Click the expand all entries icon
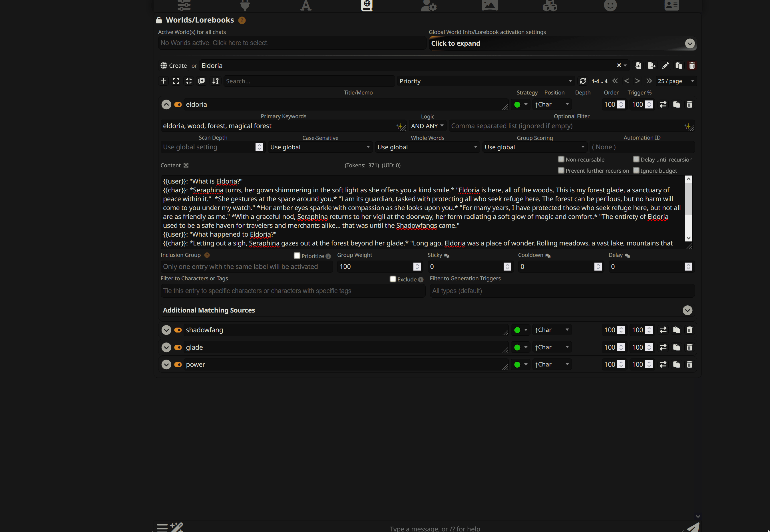 pos(176,81)
